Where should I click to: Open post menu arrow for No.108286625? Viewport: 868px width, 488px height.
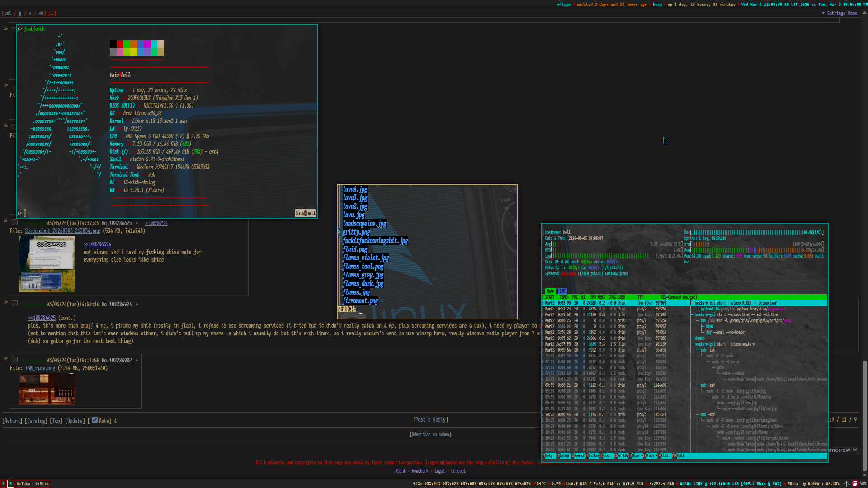(x=137, y=223)
